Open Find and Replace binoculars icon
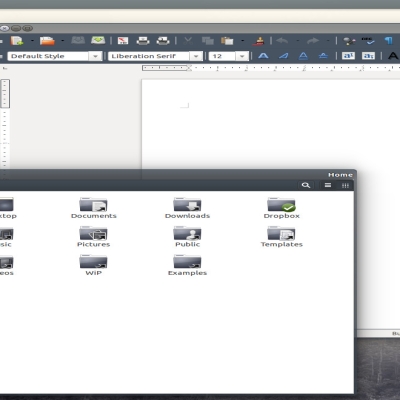The width and height of the screenshot is (400, 400). tap(349, 41)
